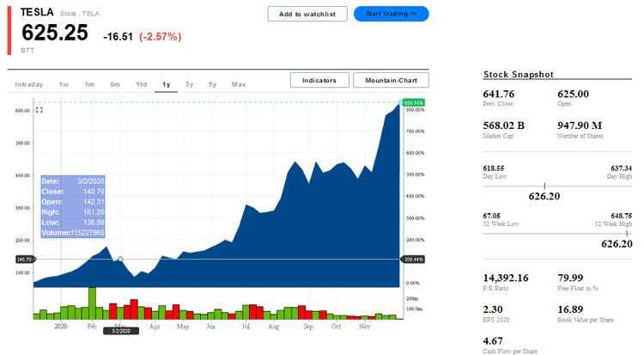644x355 pixels.
Task: Click Add to watchlist button
Action: point(307,14)
